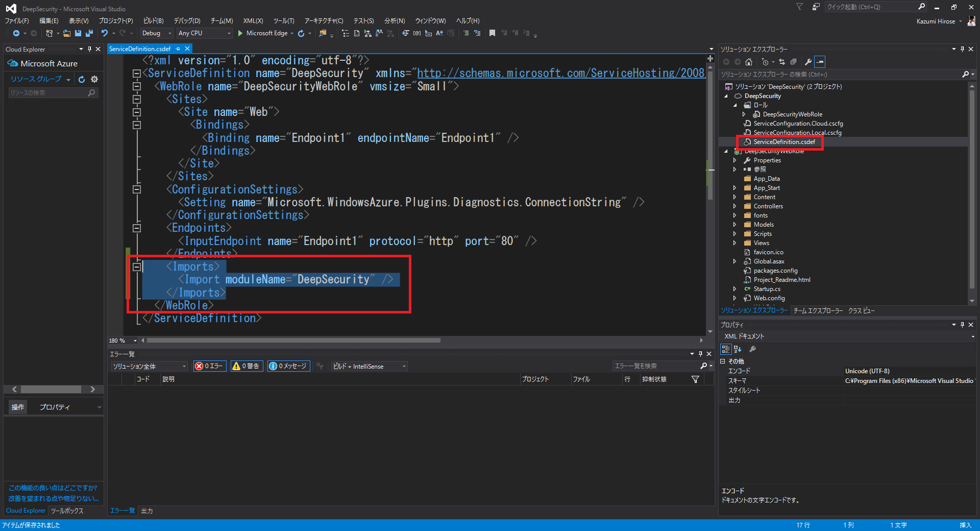This screenshot has height=531, width=980.
Task: Click the Find in Files toolbar icon
Action: (x=323, y=33)
